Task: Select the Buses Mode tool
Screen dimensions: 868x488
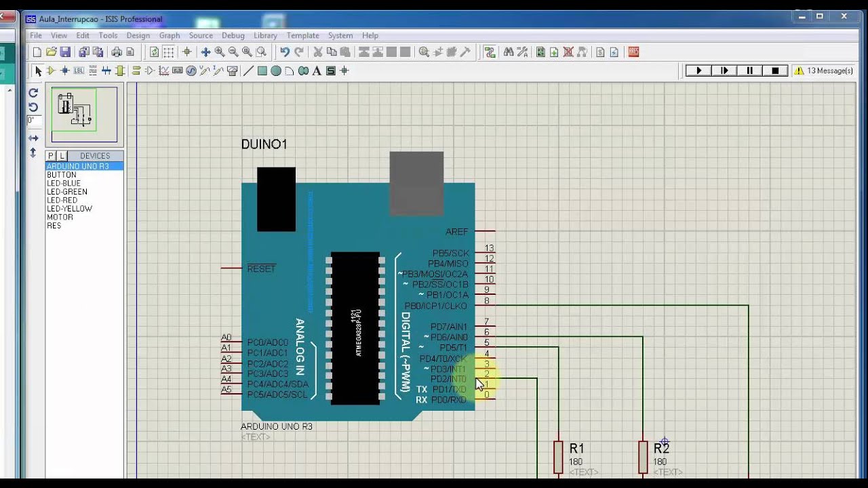Action: click(106, 70)
